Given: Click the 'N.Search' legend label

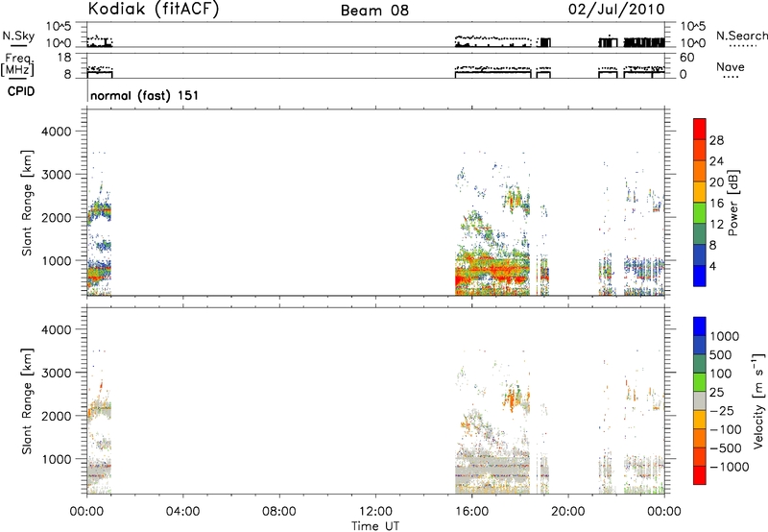Looking at the screenshot, I should click(742, 36).
